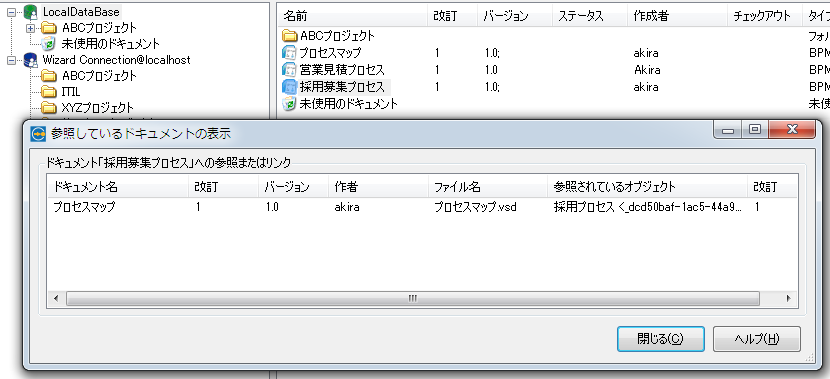Sort dialog list by ファイル名 column
The width and height of the screenshot is (830, 379).
click(488, 187)
